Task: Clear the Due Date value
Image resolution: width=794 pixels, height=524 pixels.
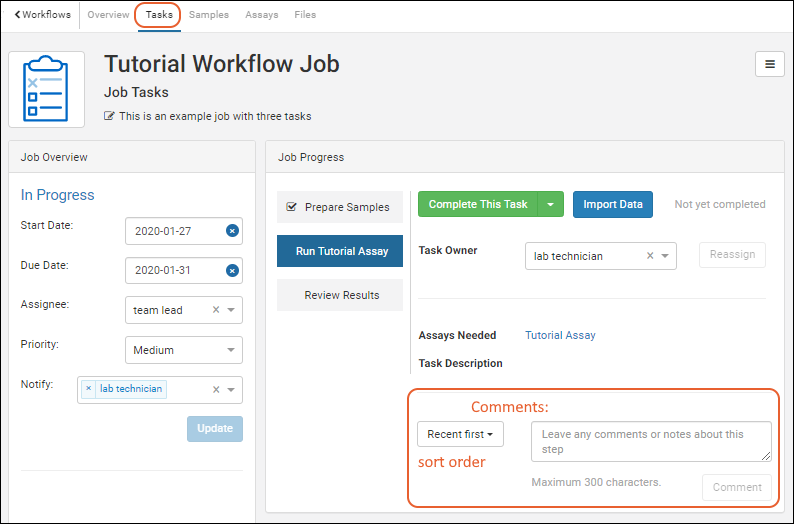Action: coord(232,270)
